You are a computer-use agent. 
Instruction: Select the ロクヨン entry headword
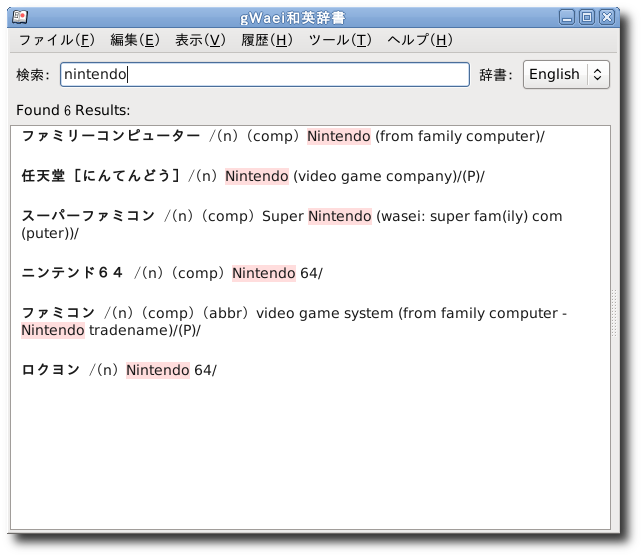click(50, 369)
